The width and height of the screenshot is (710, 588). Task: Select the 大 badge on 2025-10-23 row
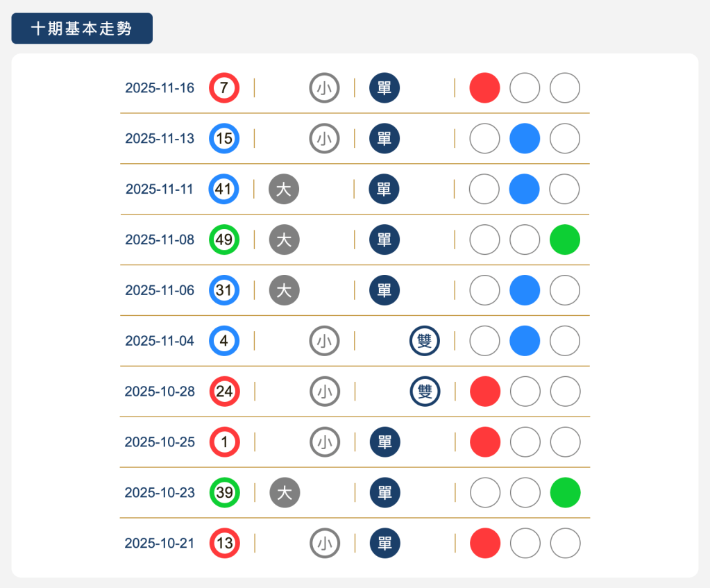[x=284, y=493]
